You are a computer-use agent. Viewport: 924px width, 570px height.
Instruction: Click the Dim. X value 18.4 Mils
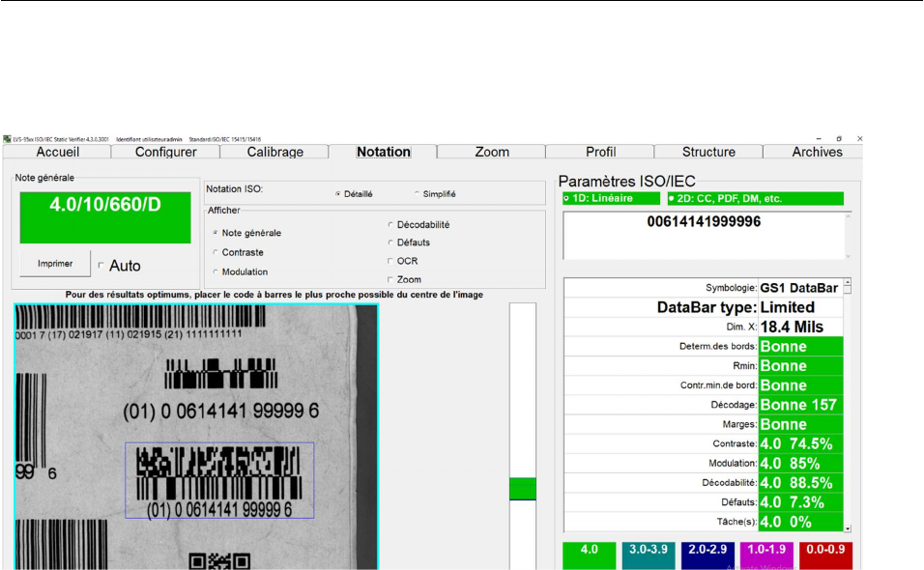pos(800,327)
